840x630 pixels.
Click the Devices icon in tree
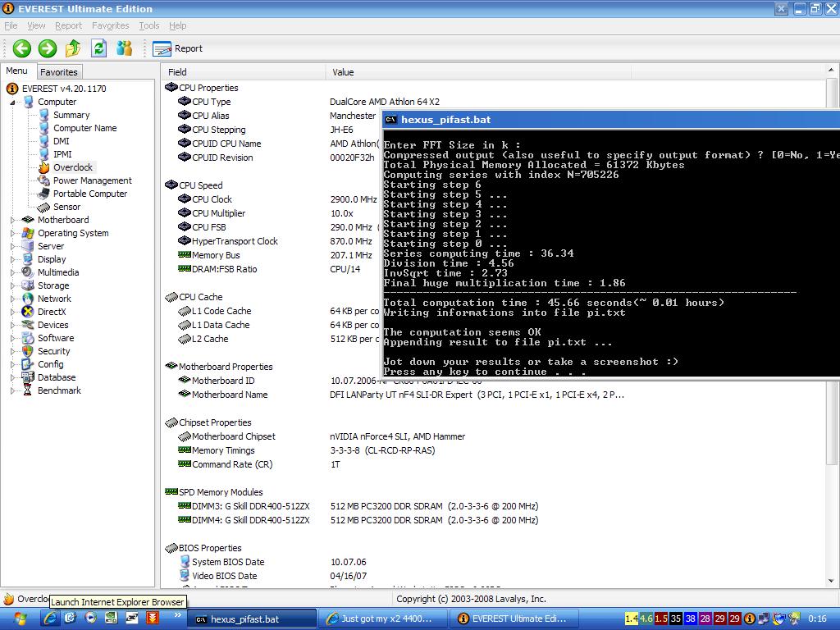point(28,325)
